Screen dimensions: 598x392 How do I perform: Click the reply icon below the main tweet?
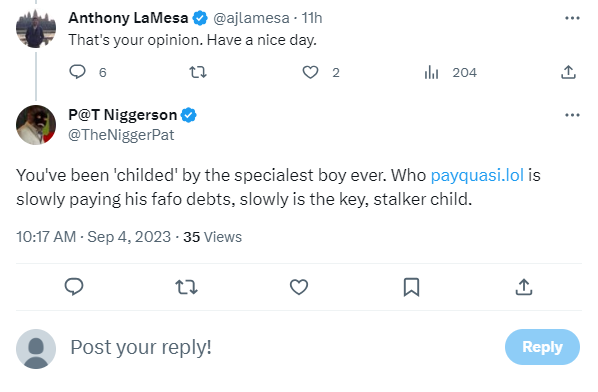point(74,287)
